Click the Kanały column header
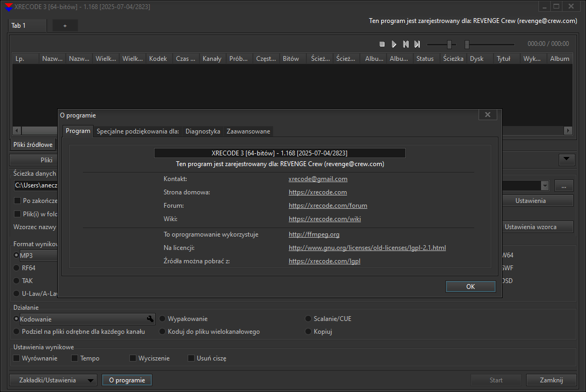Image resolution: width=586 pixels, height=392 pixels. click(213, 59)
